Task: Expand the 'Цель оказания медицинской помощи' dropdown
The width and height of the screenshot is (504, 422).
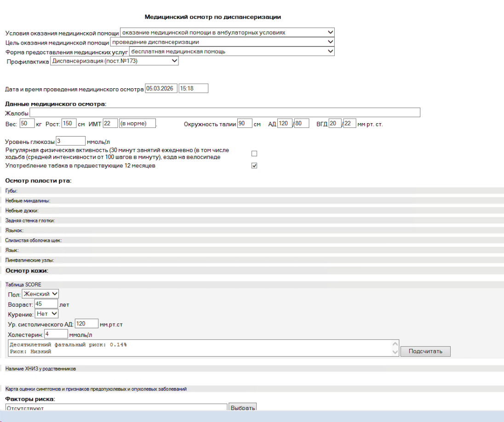Action: (222, 42)
